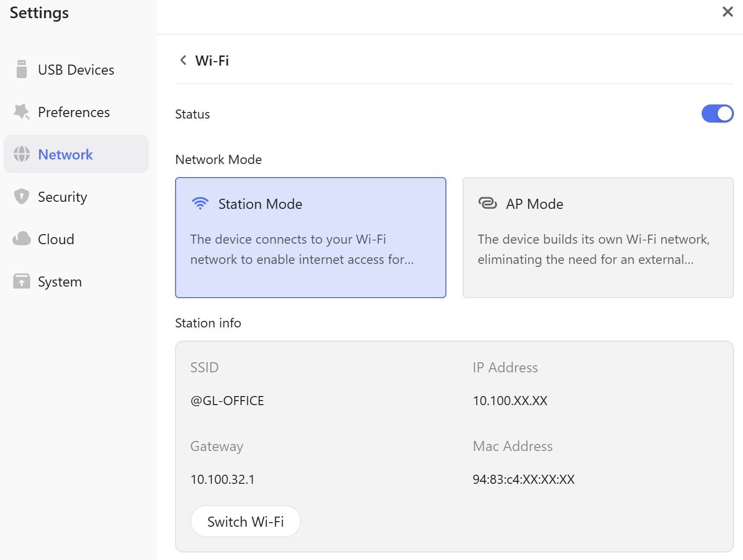The image size is (743, 560).
Task: Click the System upload-box icon
Action: coord(22,281)
